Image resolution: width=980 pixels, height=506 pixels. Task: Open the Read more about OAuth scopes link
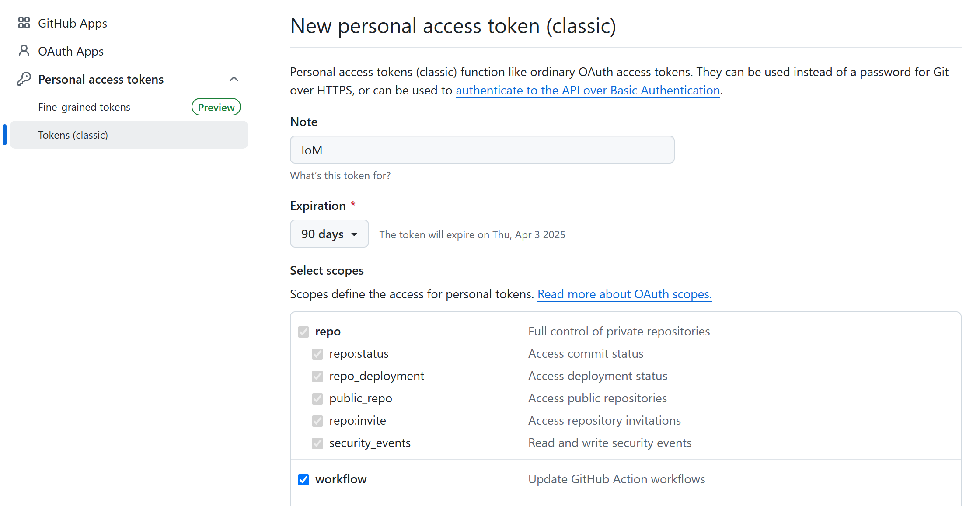click(x=624, y=294)
